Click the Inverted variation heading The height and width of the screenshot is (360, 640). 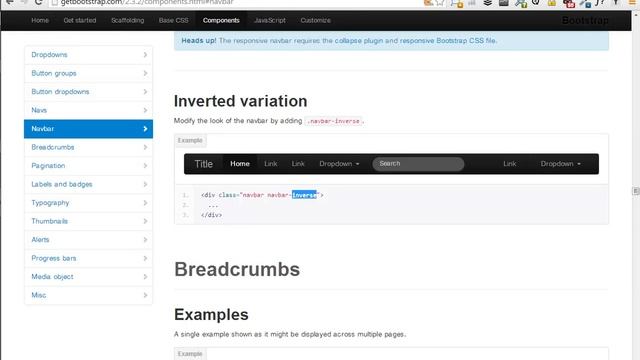[x=240, y=101]
